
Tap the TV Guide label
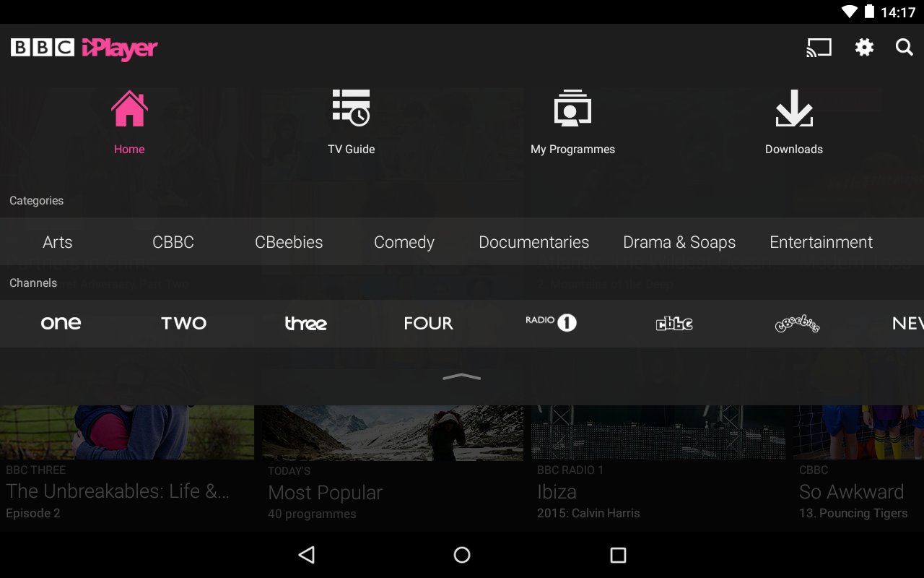click(x=351, y=150)
